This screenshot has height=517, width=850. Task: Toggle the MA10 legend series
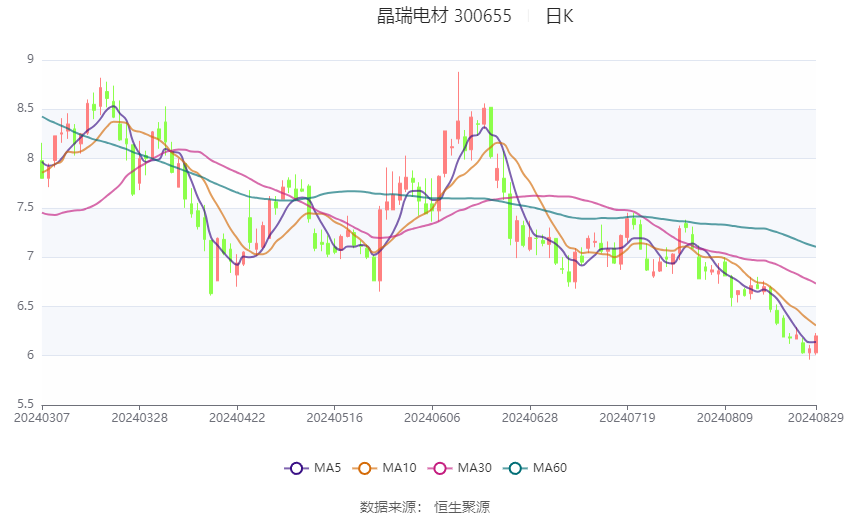pos(384,468)
